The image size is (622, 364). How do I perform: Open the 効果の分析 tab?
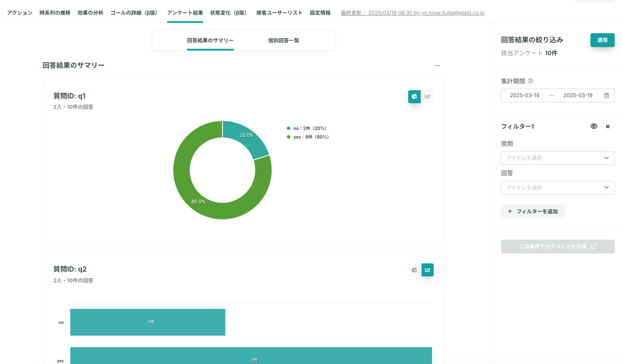tap(90, 13)
